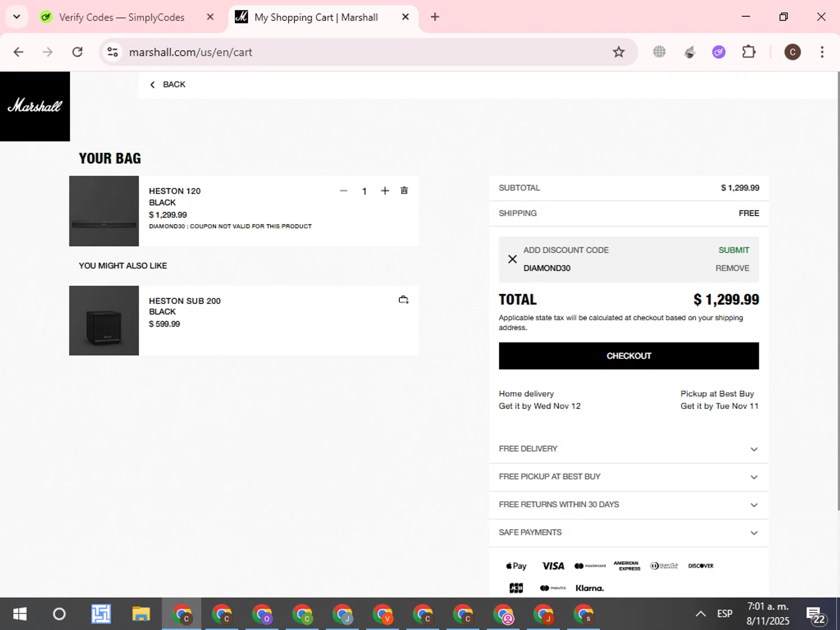Click the VISA payment icon
The width and height of the screenshot is (840, 630).
(553, 566)
